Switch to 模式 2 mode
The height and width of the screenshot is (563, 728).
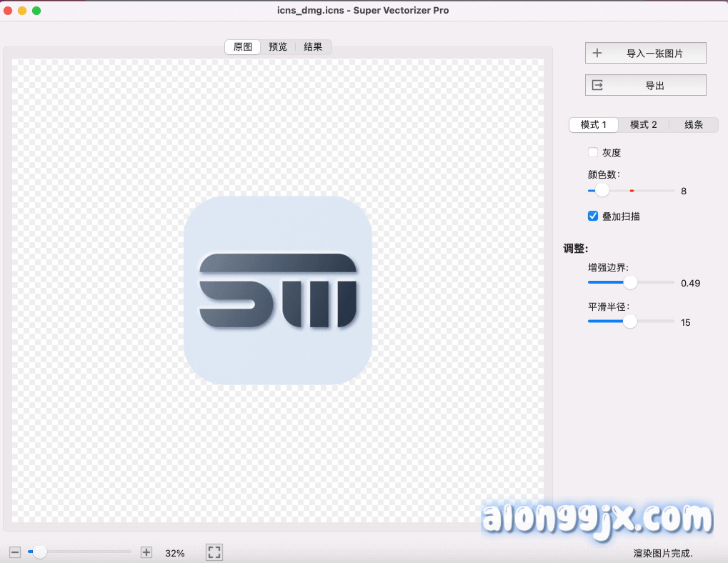(643, 125)
